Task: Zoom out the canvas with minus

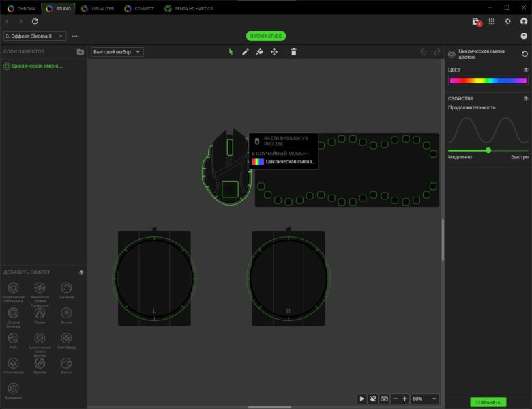Action: click(x=396, y=399)
